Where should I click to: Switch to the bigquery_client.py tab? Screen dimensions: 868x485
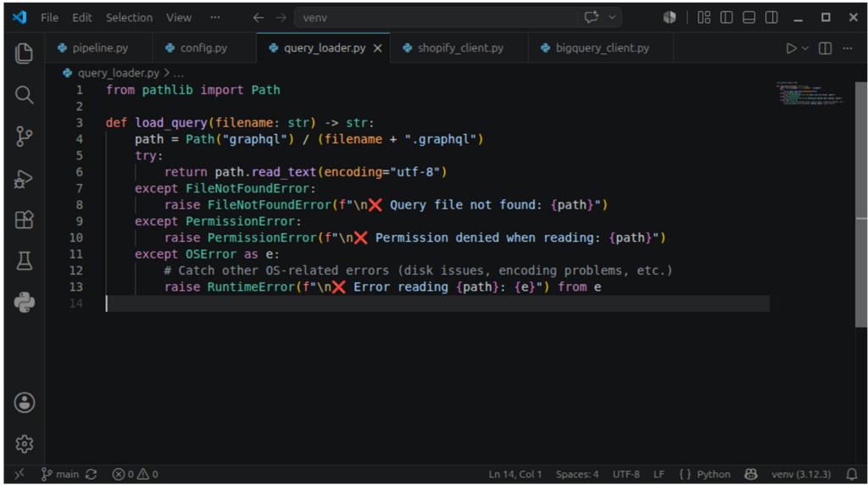601,48
